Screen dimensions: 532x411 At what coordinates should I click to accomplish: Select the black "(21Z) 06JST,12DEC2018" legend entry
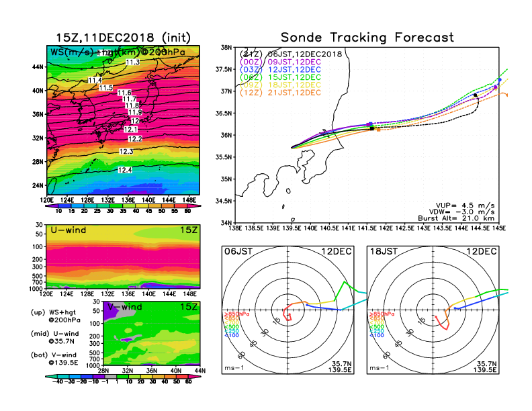pyautogui.click(x=291, y=54)
